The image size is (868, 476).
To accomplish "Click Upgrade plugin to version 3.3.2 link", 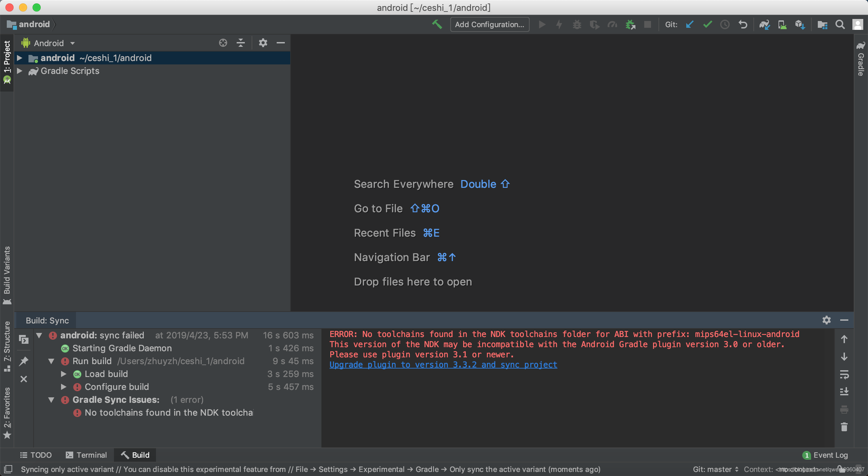I will 443,365.
